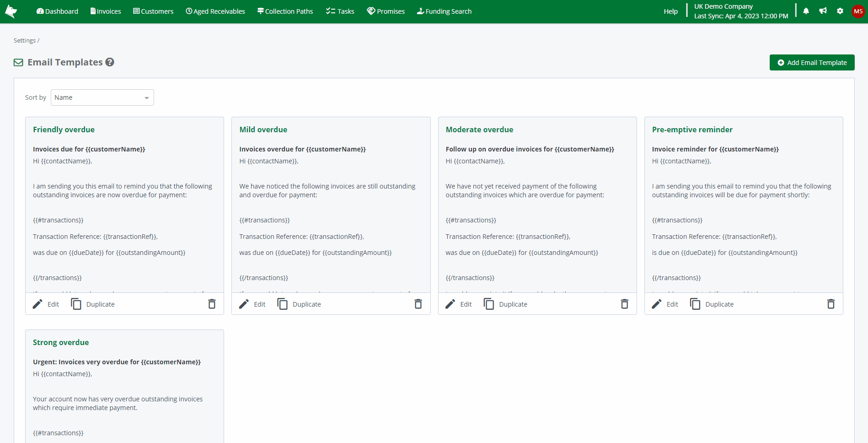This screenshot has height=443, width=868.
Task: Open the settings gear icon
Action: click(x=840, y=11)
